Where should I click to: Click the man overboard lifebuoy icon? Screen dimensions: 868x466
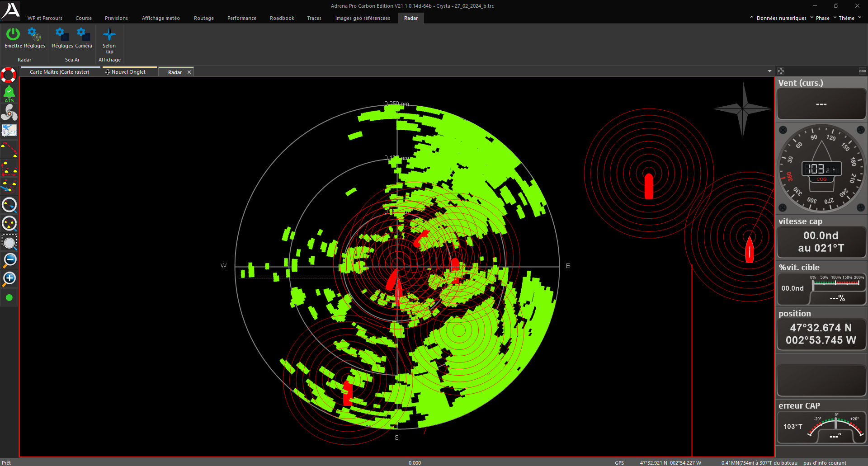9,75
